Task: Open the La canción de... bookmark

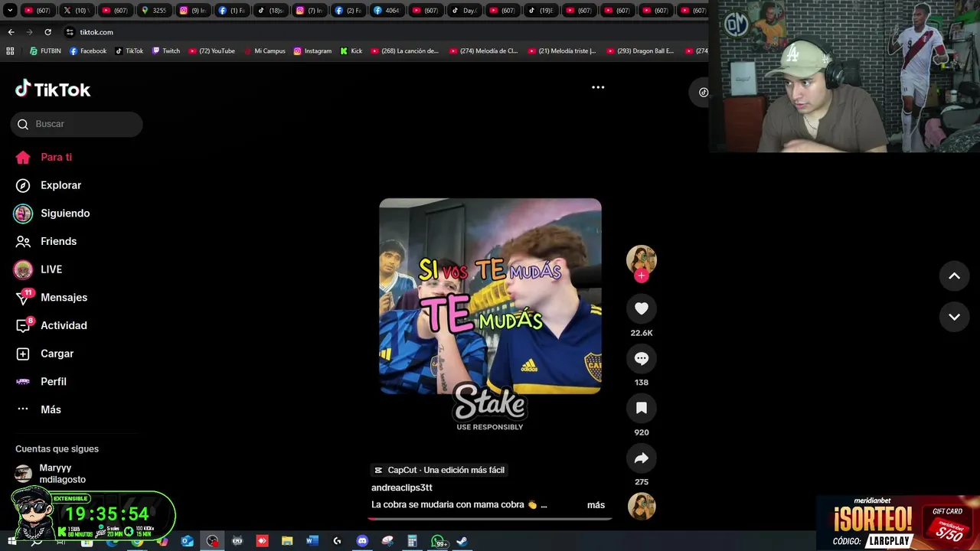Action: (x=405, y=51)
